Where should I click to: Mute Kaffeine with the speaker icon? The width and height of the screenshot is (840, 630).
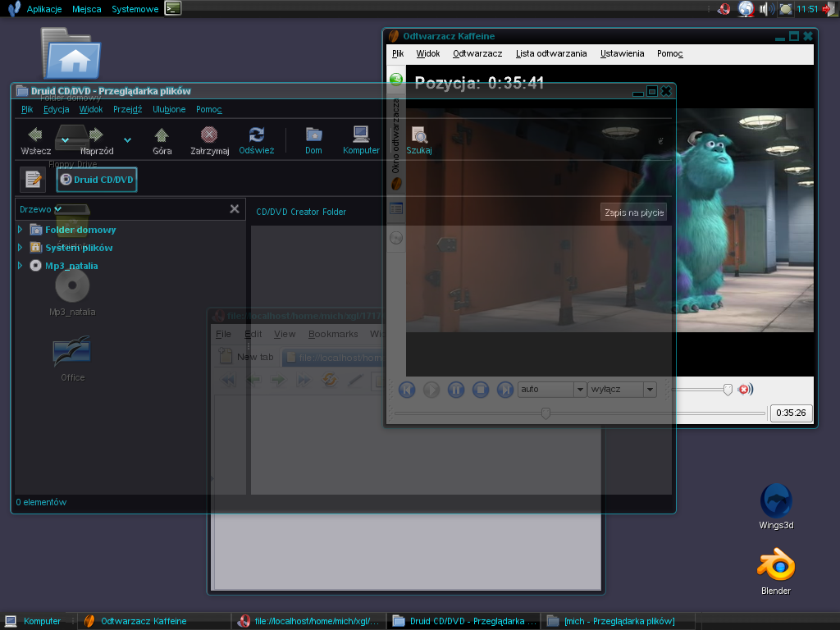coord(745,390)
